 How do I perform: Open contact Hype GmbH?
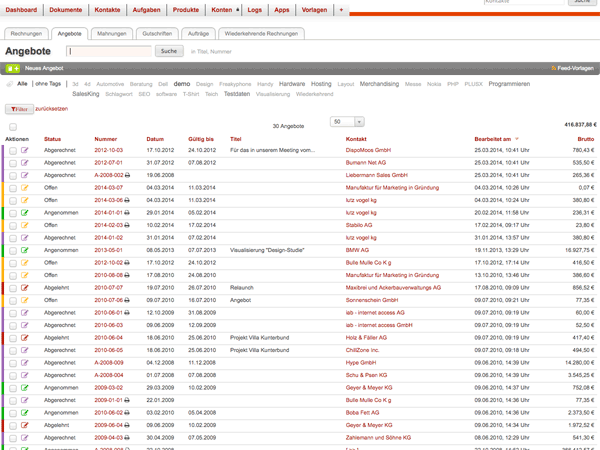[x=361, y=363]
